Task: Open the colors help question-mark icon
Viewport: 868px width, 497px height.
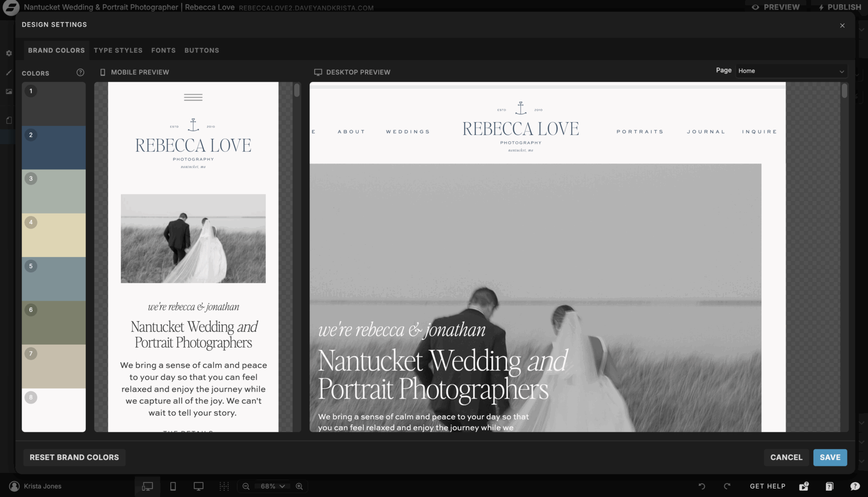Action: click(x=80, y=72)
